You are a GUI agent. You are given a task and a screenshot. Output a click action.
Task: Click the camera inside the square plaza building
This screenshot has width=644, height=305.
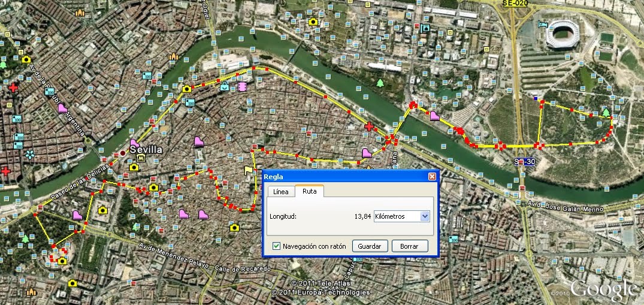102,210
